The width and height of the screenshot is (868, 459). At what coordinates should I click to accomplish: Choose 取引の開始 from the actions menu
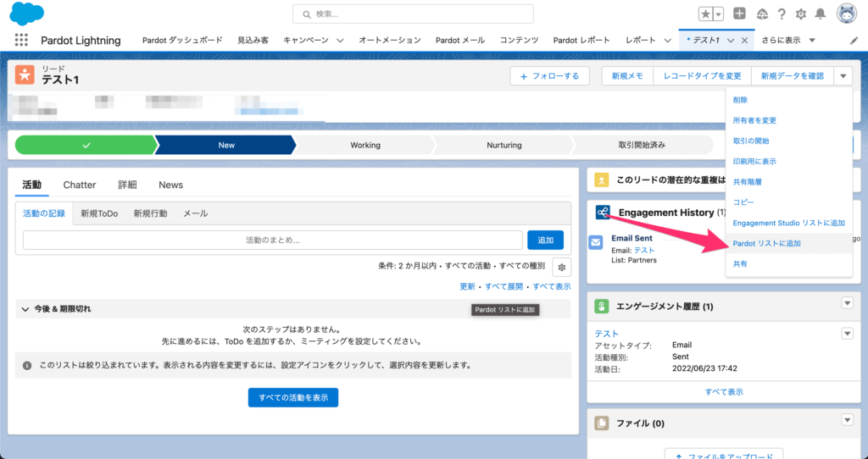[788, 141]
